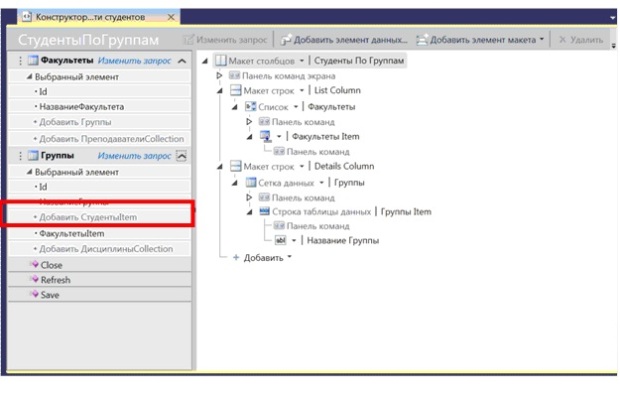
Task: Click Добавить СтудентыItem link
Action: pos(88,217)
